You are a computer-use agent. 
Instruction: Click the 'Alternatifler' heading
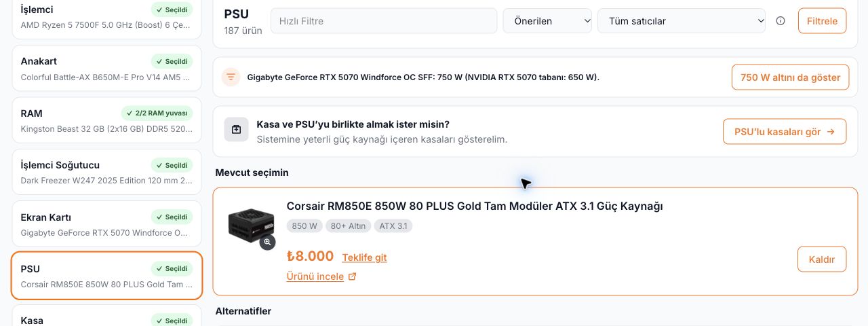click(243, 311)
